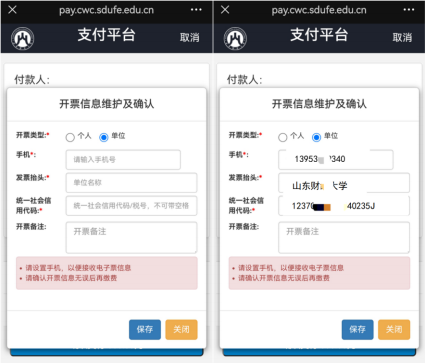Tap 取消 in the left header
The width and height of the screenshot is (425, 363).
coord(190,37)
